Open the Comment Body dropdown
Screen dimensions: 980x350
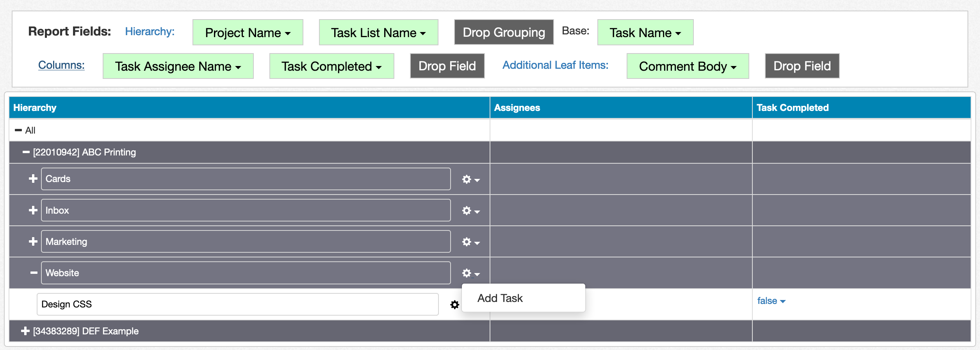687,66
